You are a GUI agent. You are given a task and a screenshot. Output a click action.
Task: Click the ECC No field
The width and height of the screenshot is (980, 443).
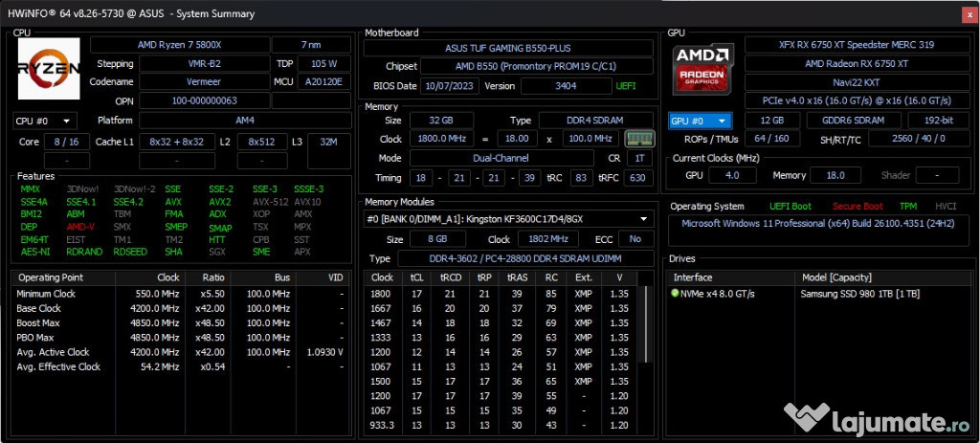click(635, 239)
